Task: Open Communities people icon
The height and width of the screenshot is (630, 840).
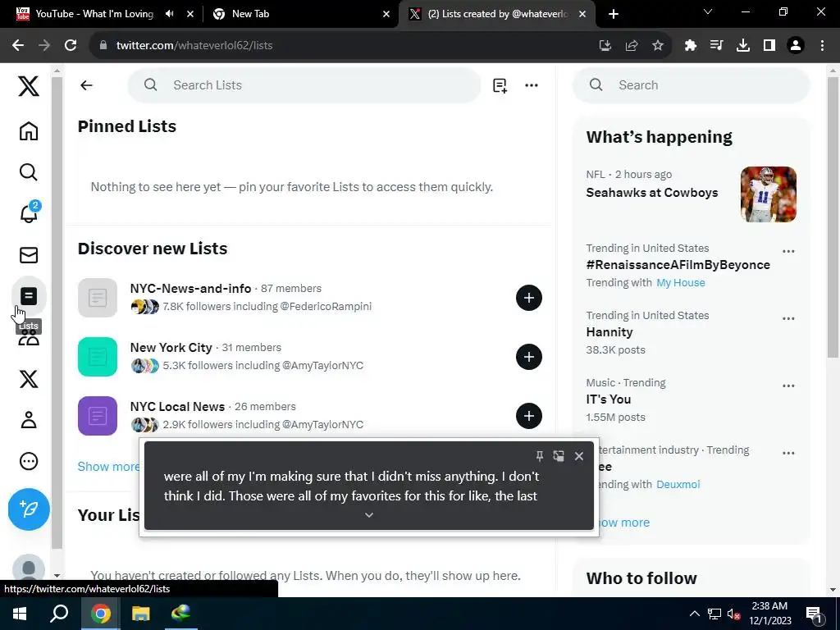Action: click(29, 339)
